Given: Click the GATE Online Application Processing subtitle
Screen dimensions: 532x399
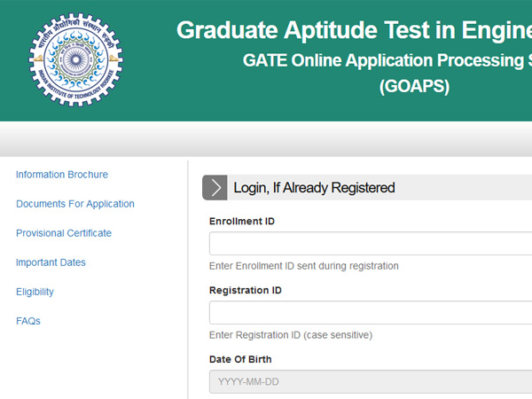Looking at the screenshot, I should 387,61.
